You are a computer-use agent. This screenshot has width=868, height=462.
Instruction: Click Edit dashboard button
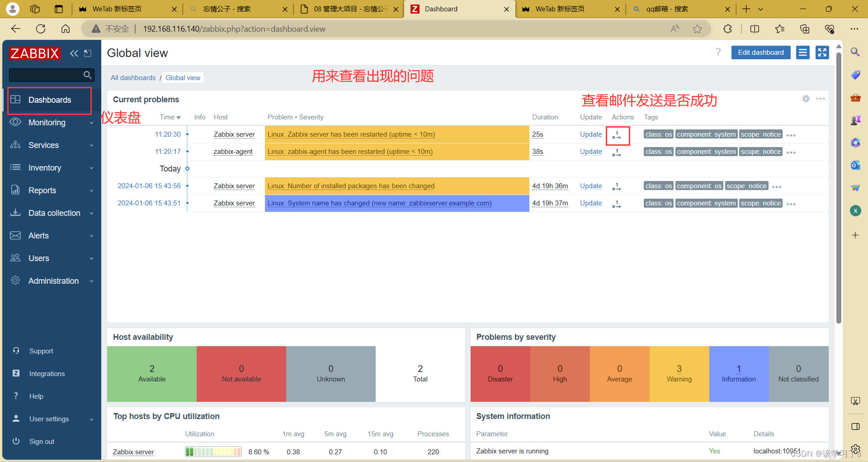point(761,52)
